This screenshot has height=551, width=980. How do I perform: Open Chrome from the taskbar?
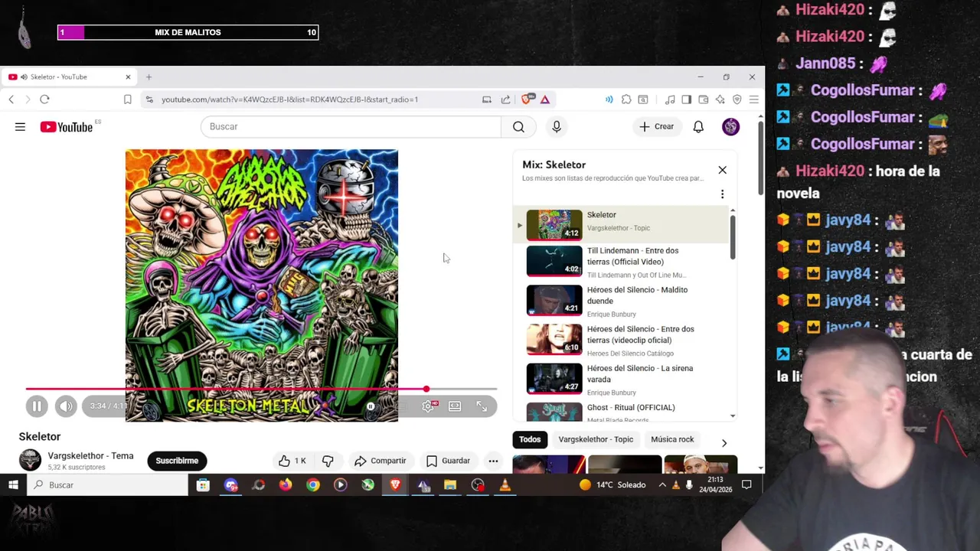(x=313, y=485)
